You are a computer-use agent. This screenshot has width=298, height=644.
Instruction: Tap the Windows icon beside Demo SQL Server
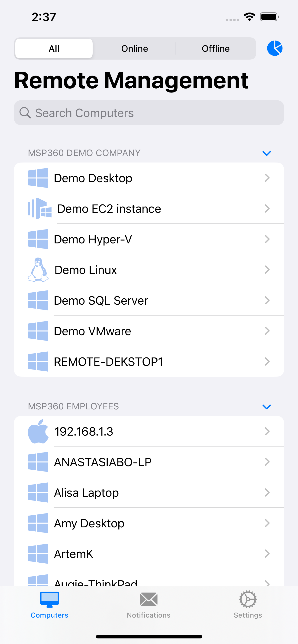[38, 300]
